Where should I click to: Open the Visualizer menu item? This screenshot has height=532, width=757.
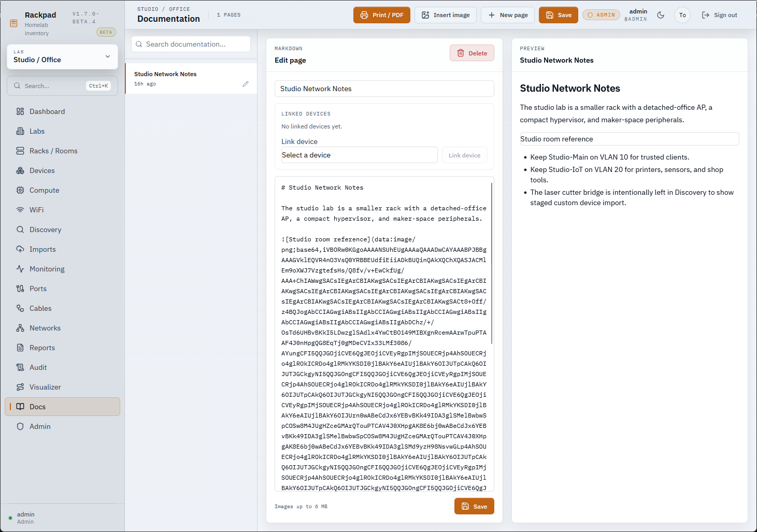click(62, 387)
